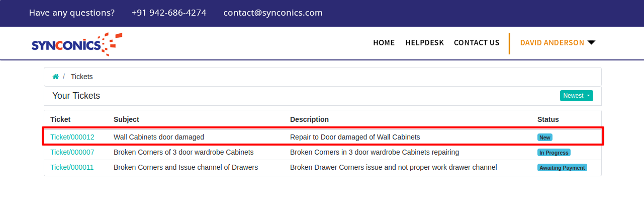
Task: Open Ticket/000007 link
Action: pos(72,152)
